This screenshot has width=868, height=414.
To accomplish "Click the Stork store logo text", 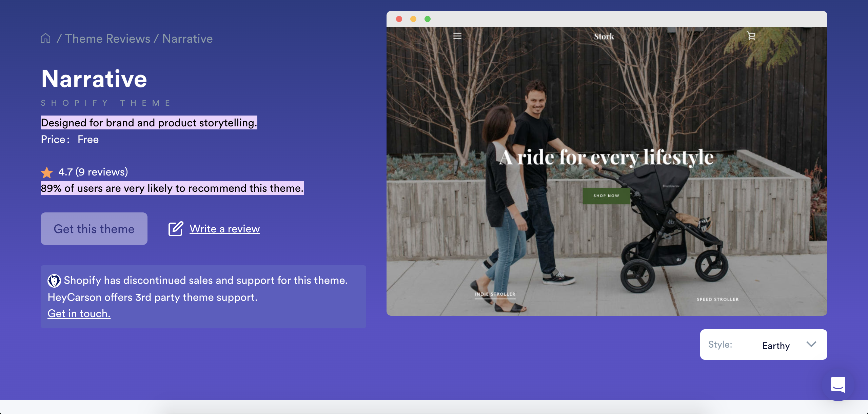I will pyautogui.click(x=604, y=37).
